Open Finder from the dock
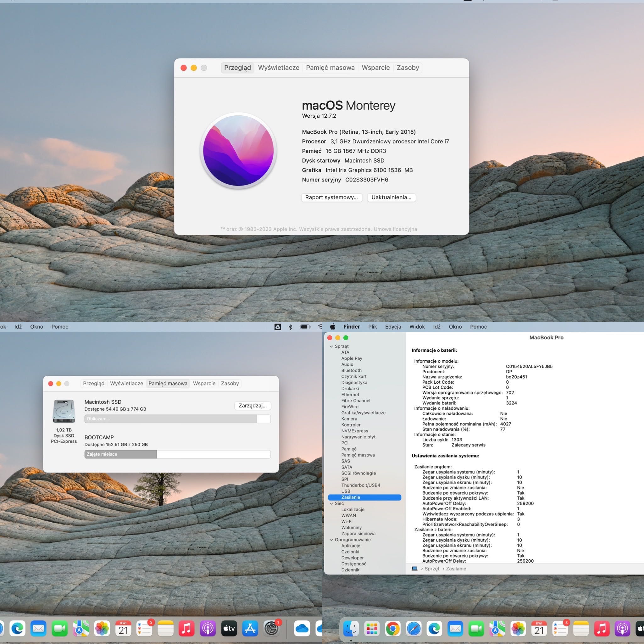644x644 pixels. [351, 629]
